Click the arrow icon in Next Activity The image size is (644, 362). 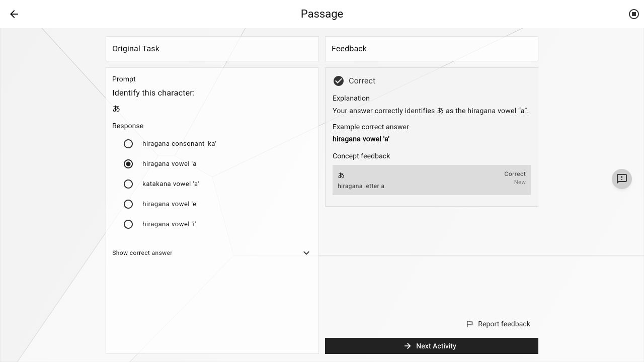pyautogui.click(x=408, y=346)
